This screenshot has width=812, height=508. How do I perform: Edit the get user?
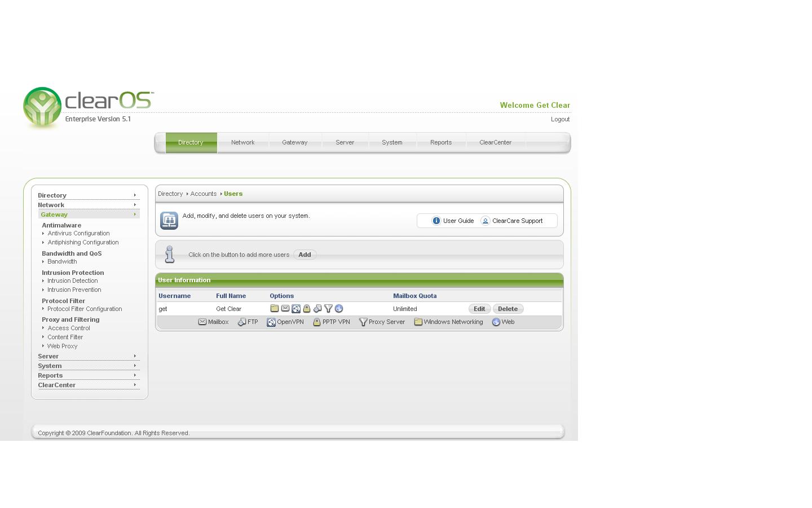pyautogui.click(x=479, y=309)
